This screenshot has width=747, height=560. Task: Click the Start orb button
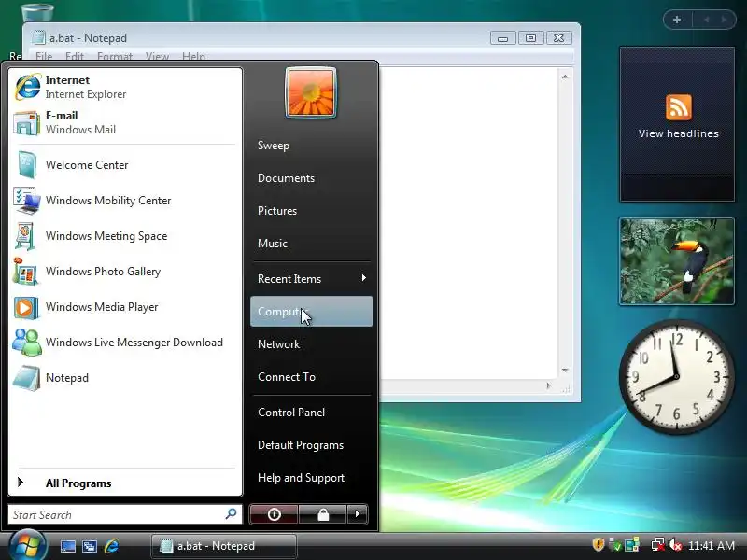[27, 545]
